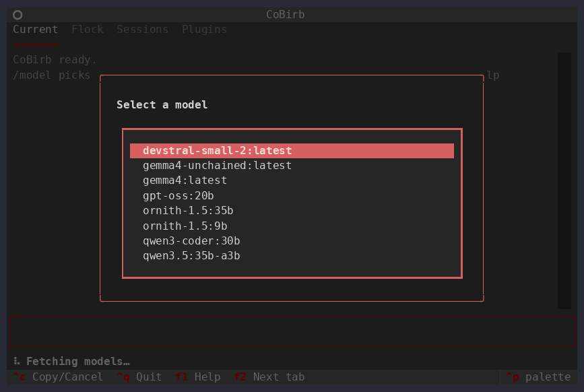584x392 pixels.
Task: Switch to the Current tab
Action: point(36,30)
